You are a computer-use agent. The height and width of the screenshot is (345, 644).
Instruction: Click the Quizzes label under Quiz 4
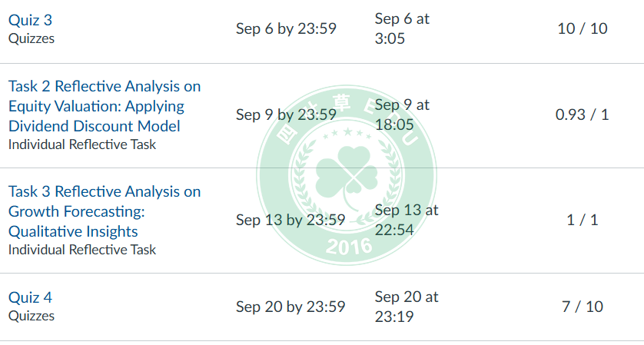(32, 315)
